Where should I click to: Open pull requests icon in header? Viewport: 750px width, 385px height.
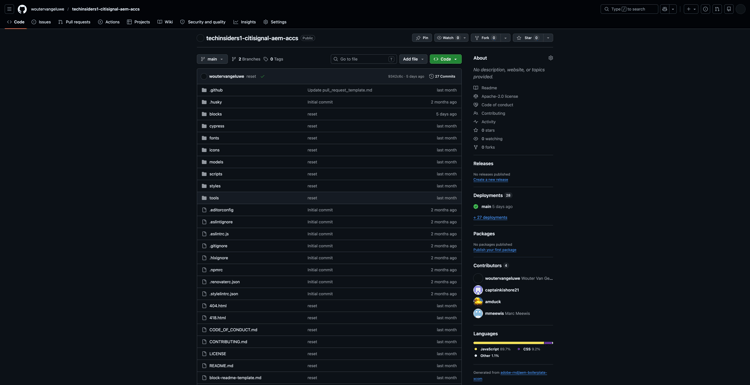pos(717,9)
